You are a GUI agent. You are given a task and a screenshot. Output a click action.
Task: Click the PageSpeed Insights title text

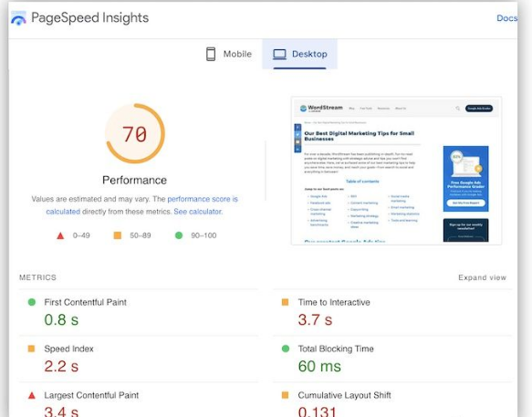pyautogui.click(x=90, y=17)
